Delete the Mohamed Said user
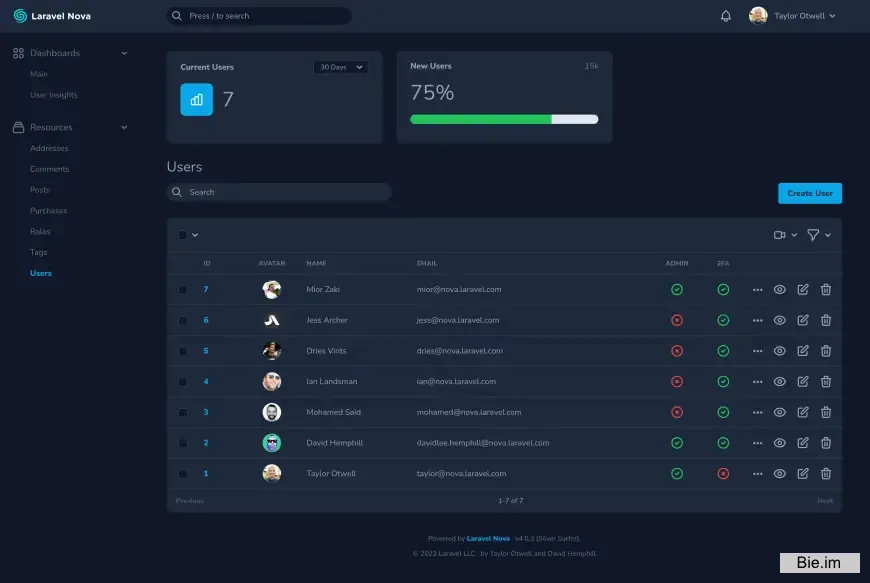The width and height of the screenshot is (870, 583). click(x=826, y=412)
